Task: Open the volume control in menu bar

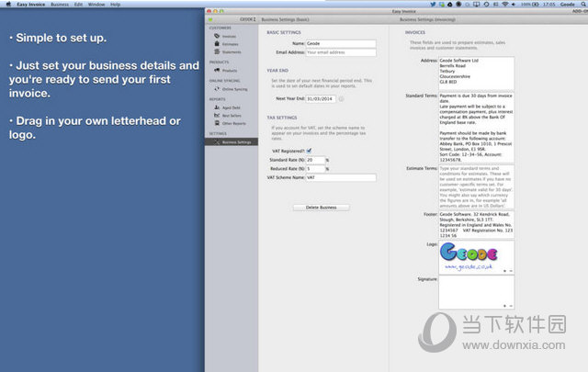Action: click(513, 4)
